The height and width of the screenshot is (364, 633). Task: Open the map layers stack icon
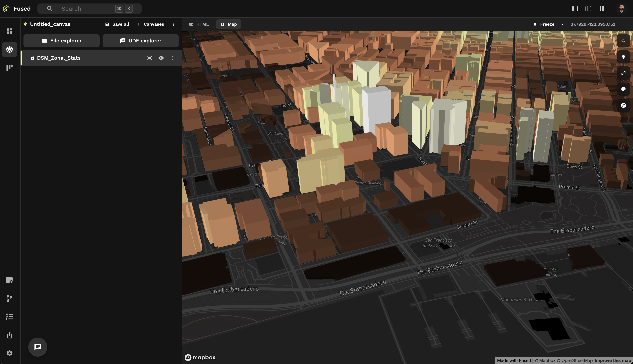click(x=623, y=57)
